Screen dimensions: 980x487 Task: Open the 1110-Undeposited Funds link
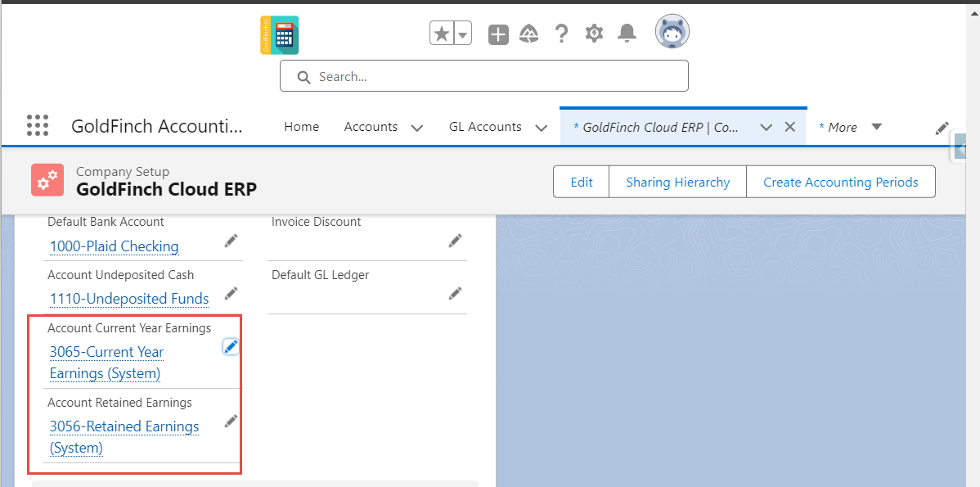129,299
